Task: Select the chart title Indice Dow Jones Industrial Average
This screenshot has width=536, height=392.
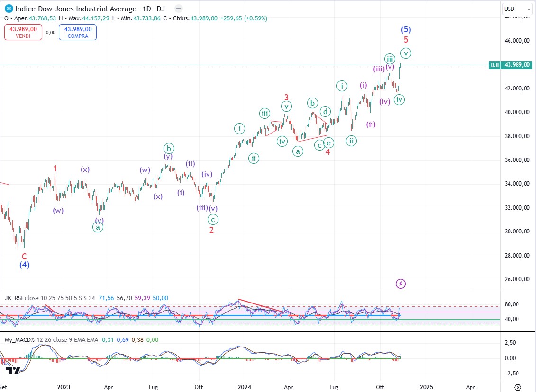Action: pos(76,9)
